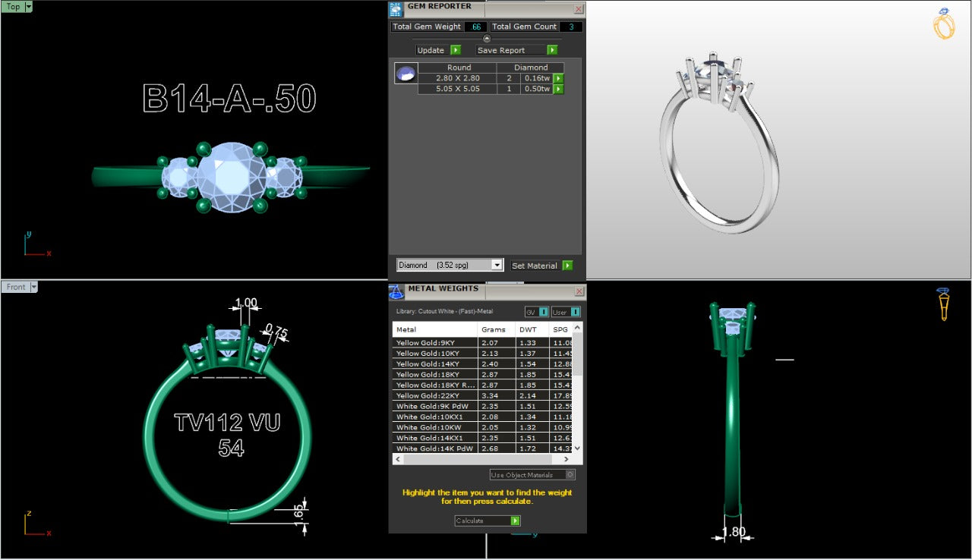Click the 1.00 dimension label in Front view
Image resolution: width=972 pixels, height=560 pixels.
coord(246,303)
